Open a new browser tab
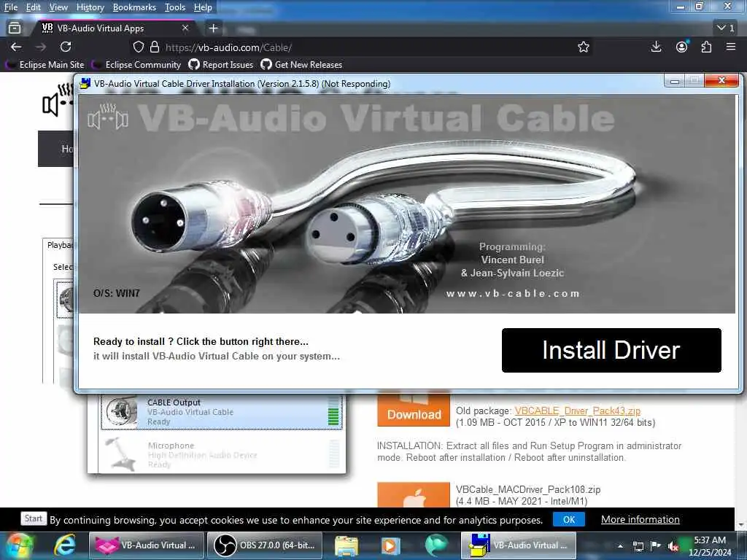 (214, 28)
